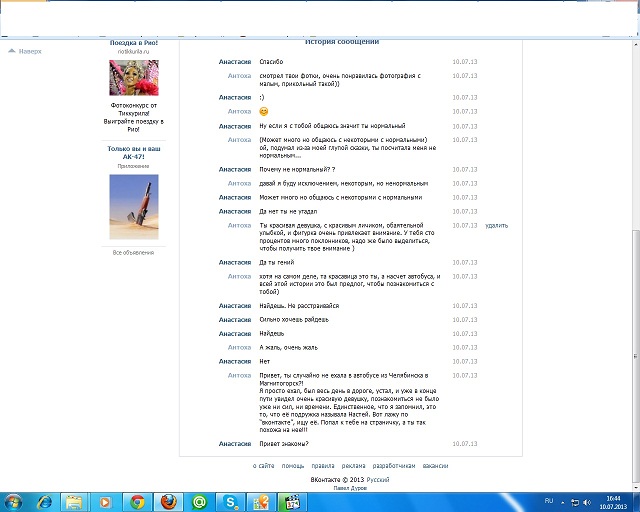This screenshot has height=512, width=640.
Task: Click the Наверх up-arrow icon
Action: pos(11,51)
